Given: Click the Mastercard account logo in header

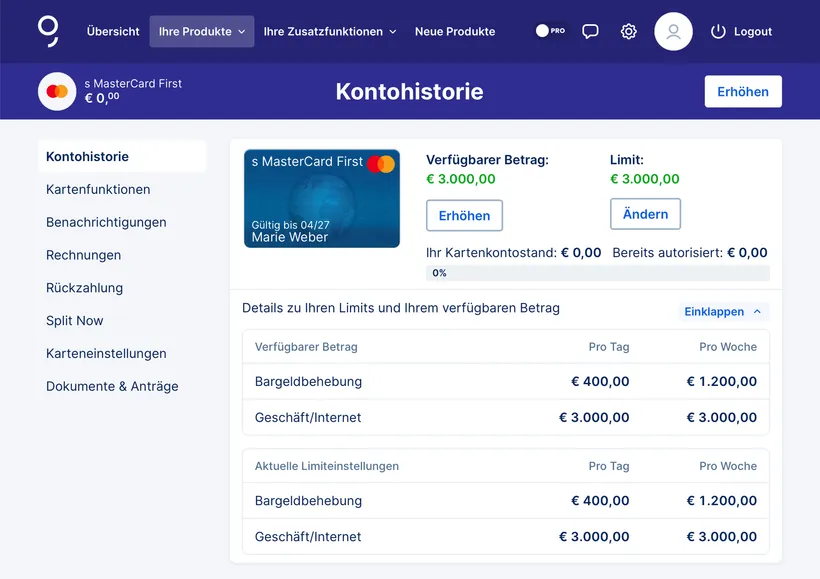Looking at the screenshot, I should click(x=57, y=92).
